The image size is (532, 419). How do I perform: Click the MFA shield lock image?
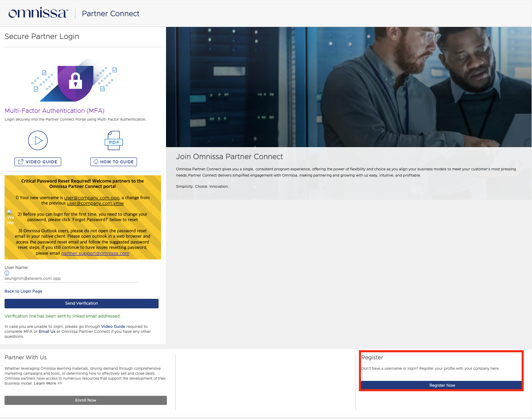tap(75, 80)
